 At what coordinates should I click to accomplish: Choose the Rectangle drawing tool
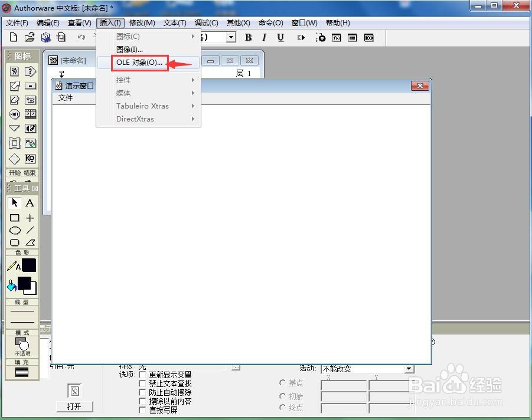tap(15, 218)
